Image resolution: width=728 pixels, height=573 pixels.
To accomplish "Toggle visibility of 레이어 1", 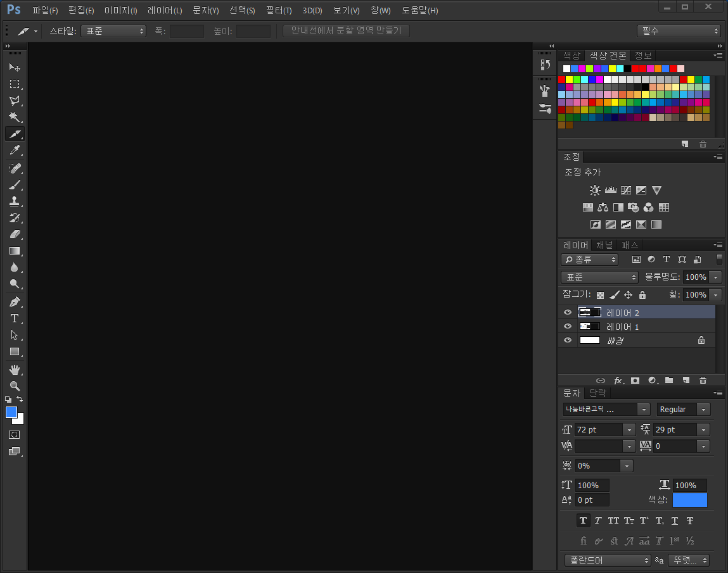I will click(568, 327).
